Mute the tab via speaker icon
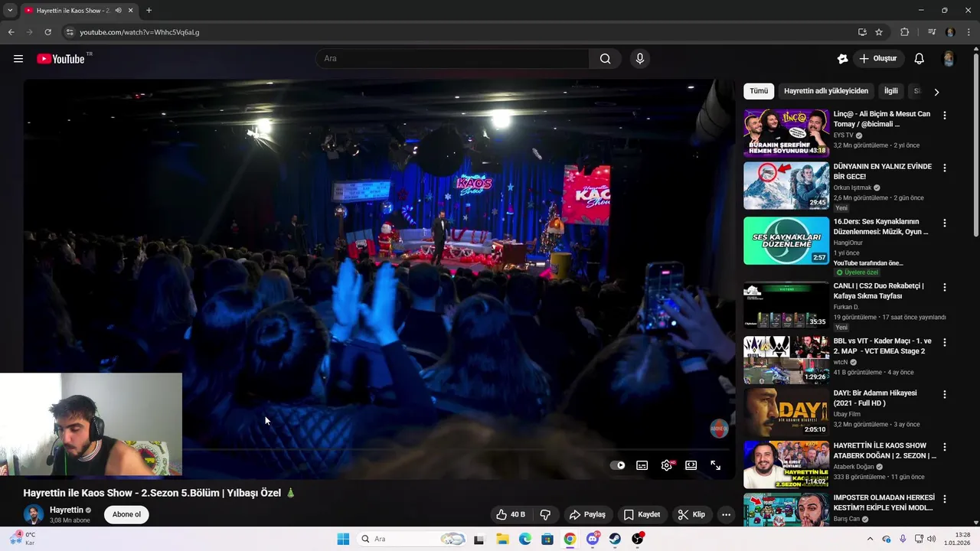 (118, 11)
